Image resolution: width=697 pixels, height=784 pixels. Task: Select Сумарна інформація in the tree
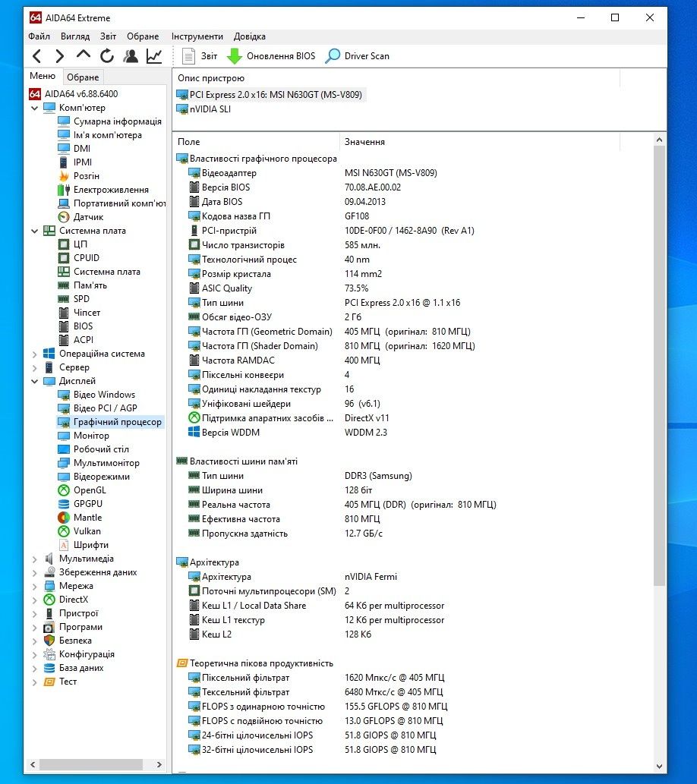109,121
